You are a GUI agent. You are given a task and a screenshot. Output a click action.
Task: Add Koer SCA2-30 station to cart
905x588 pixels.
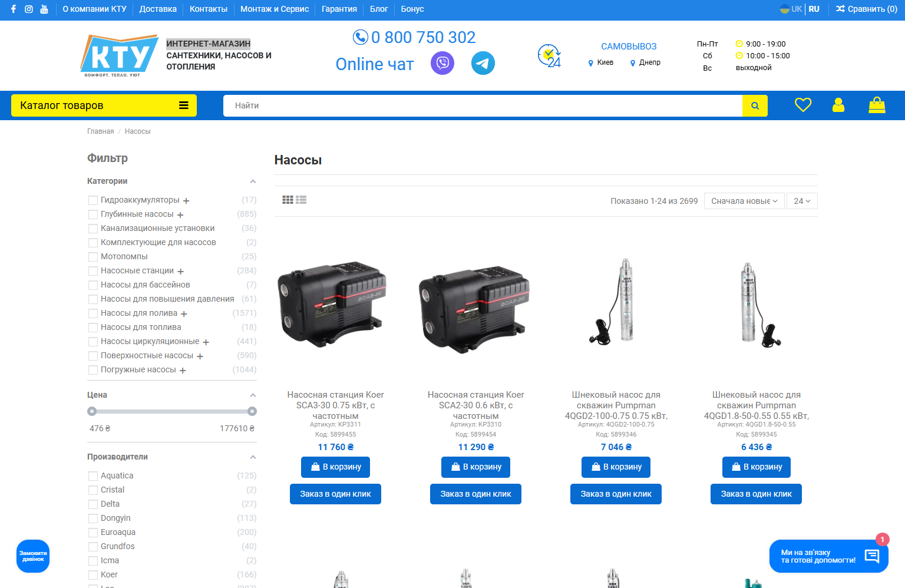point(475,467)
